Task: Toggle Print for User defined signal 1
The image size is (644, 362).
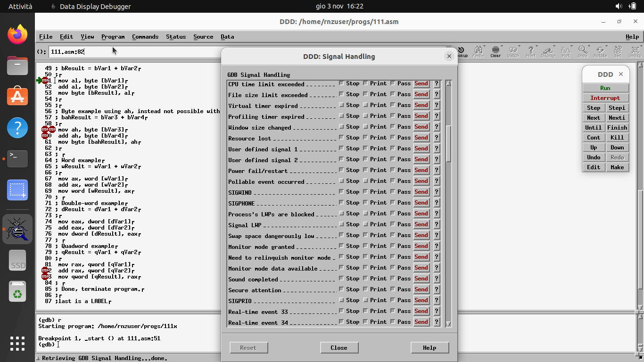Action: pyautogui.click(x=365, y=148)
